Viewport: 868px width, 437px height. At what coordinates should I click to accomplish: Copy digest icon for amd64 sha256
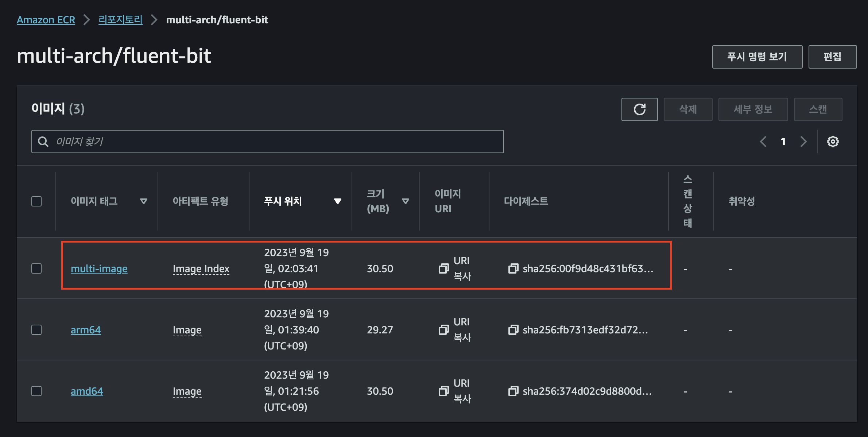click(x=513, y=391)
